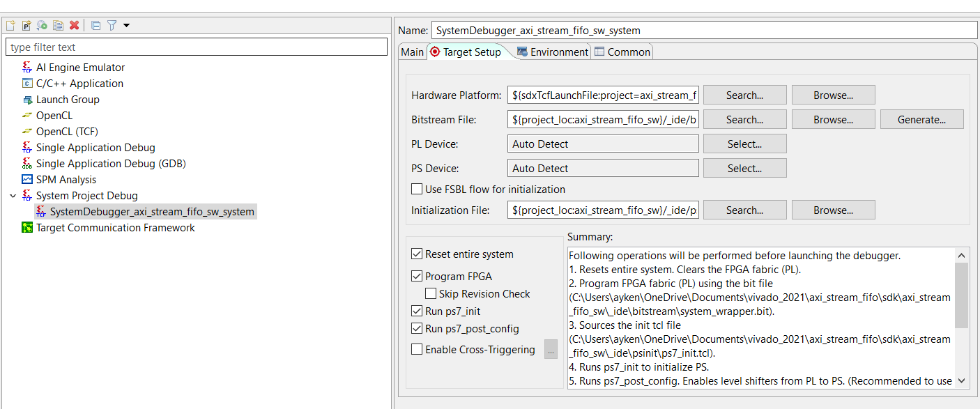Uncheck Run ps7_init
Image resolution: width=980 pixels, height=409 pixels.
[x=417, y=311]
